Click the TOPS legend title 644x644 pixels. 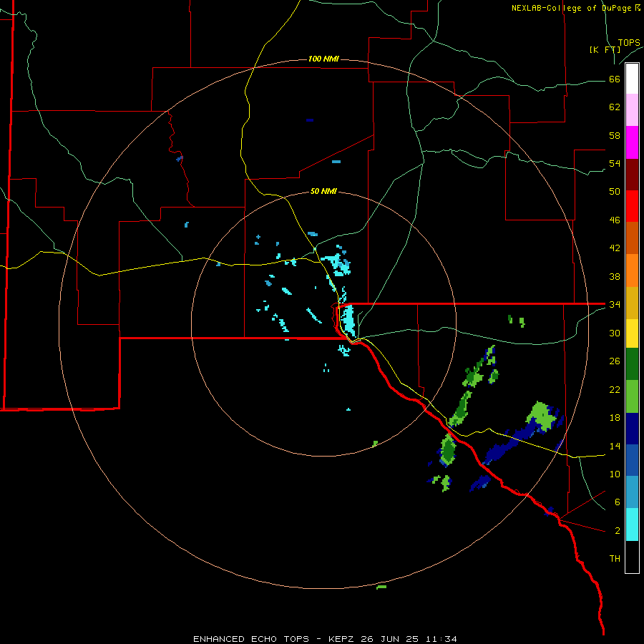(x=629, y=43)
